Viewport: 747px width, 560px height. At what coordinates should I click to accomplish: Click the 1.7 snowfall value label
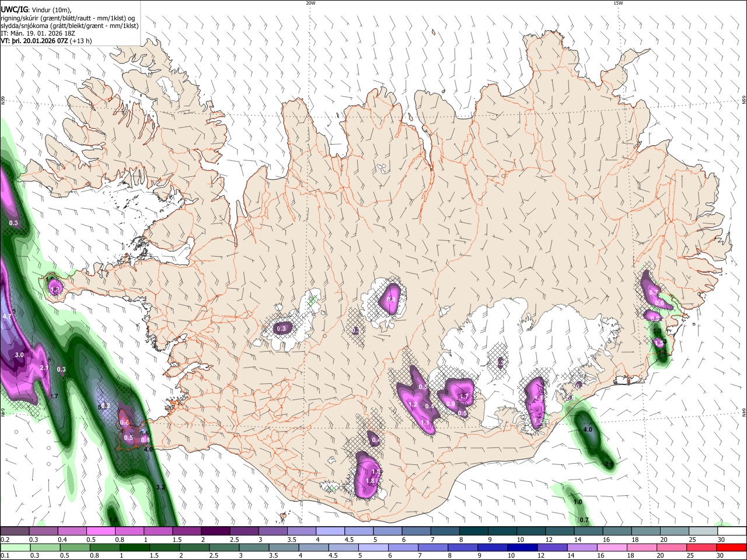click(465, 396)
